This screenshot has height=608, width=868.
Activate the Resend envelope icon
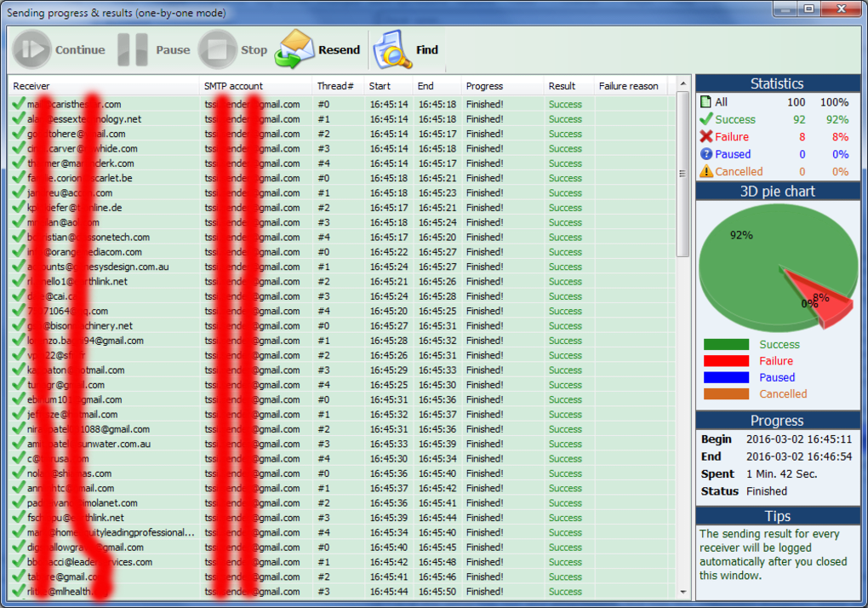click(294, 49)
